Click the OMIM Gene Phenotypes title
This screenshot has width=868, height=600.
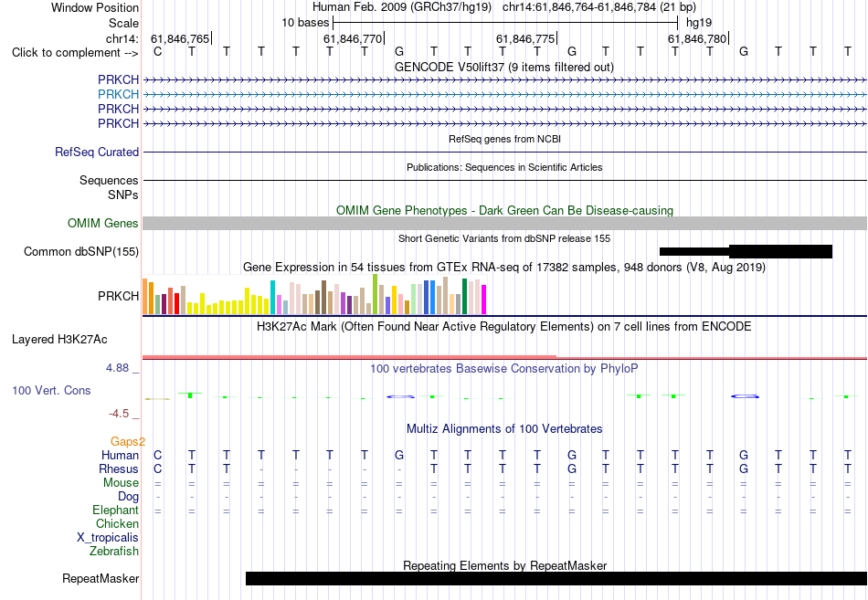click(x=504, y=210)
